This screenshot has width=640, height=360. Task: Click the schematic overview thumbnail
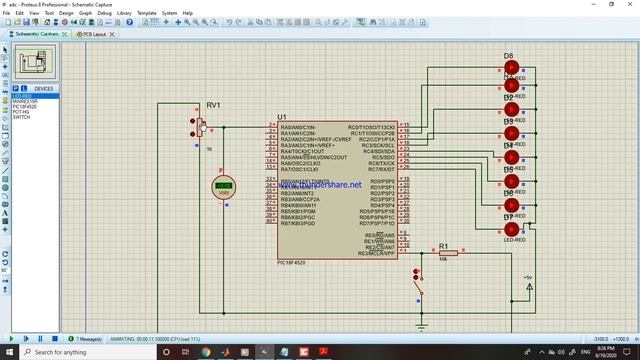pos(35,62)
